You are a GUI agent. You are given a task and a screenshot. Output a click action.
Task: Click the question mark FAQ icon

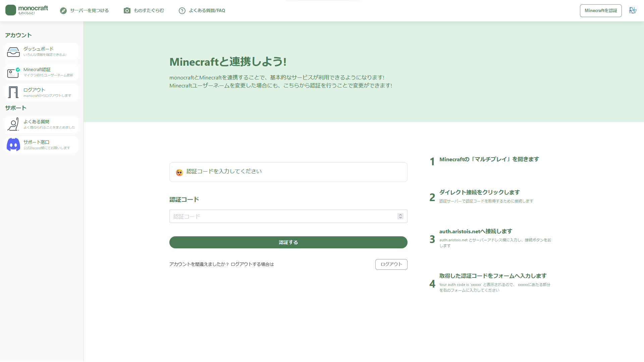(182, 11)
